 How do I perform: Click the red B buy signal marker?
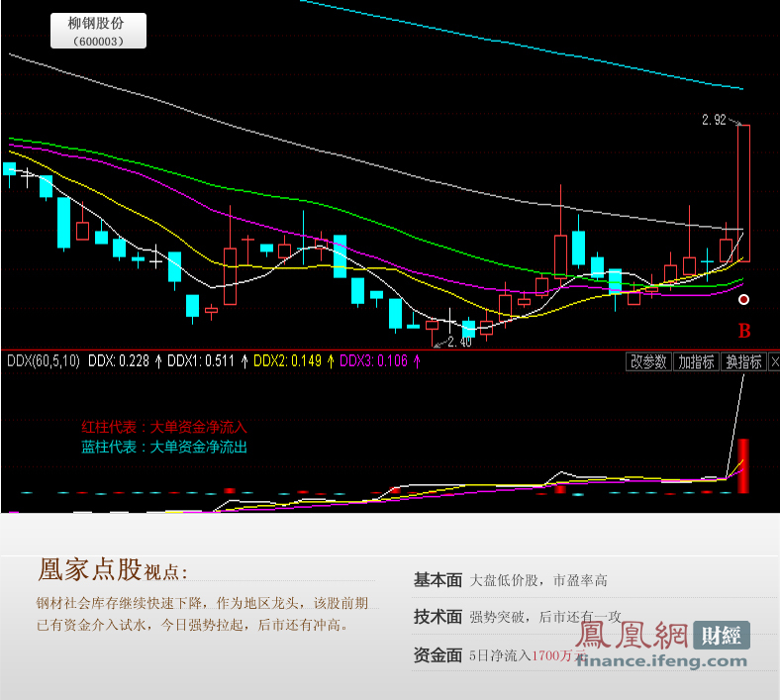pos(744,331)
